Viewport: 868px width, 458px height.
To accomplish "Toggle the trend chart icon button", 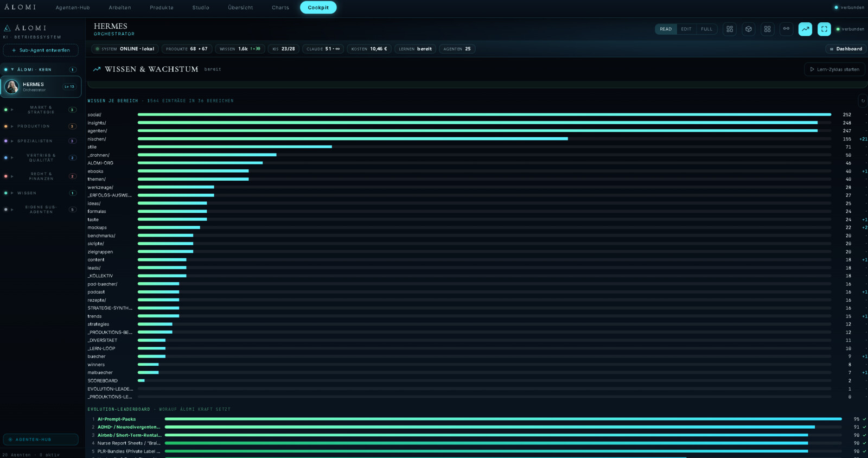I will click(x=805, y=29).
